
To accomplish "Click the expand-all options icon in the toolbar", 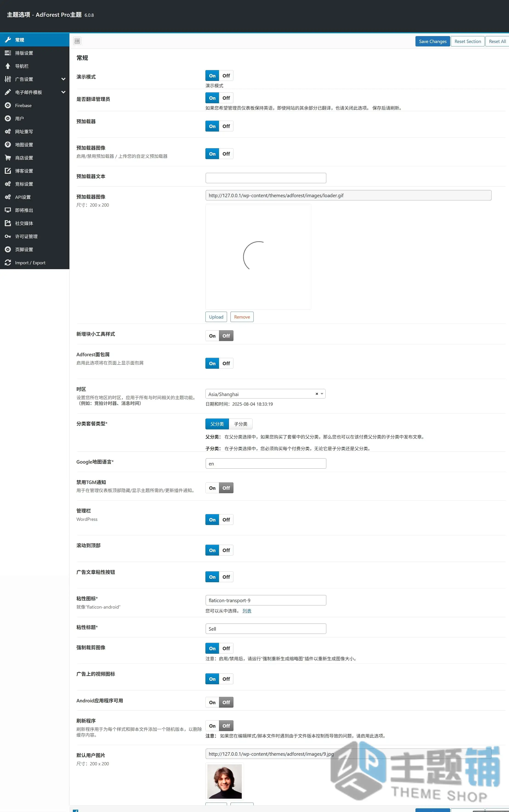I will tap(77, 41).
